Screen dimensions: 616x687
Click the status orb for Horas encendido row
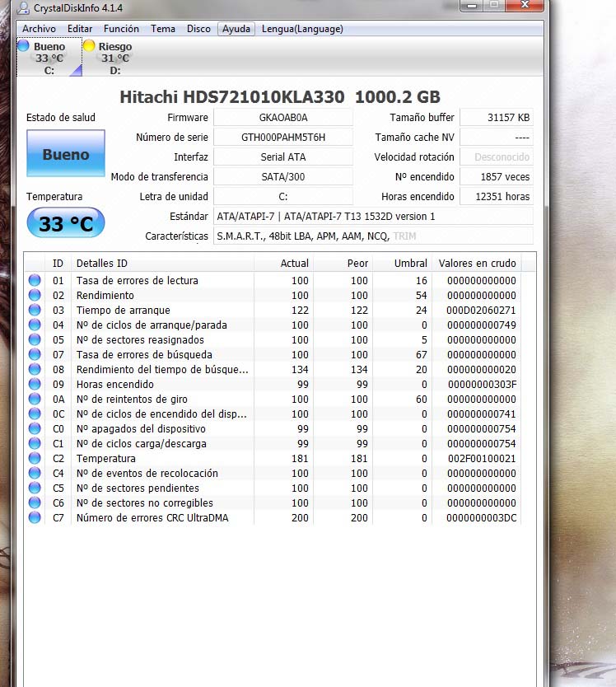[35, 384]
